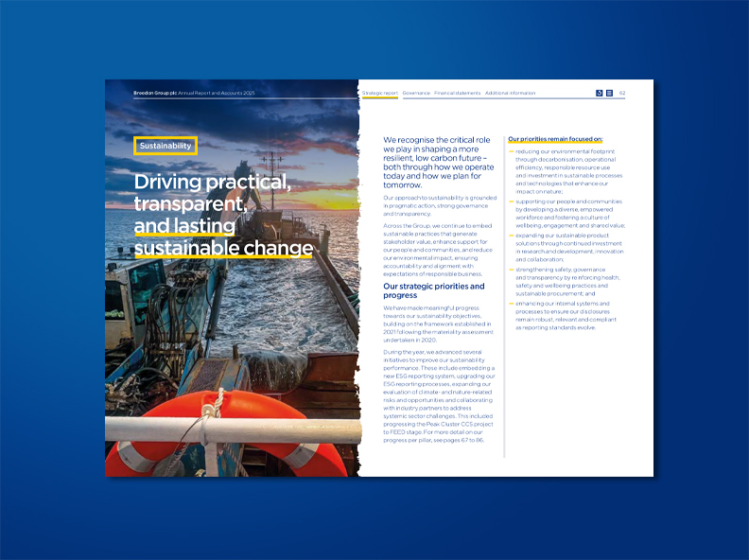Open the contents list icon
Screen dimensions: 749x560
(610, 94)
